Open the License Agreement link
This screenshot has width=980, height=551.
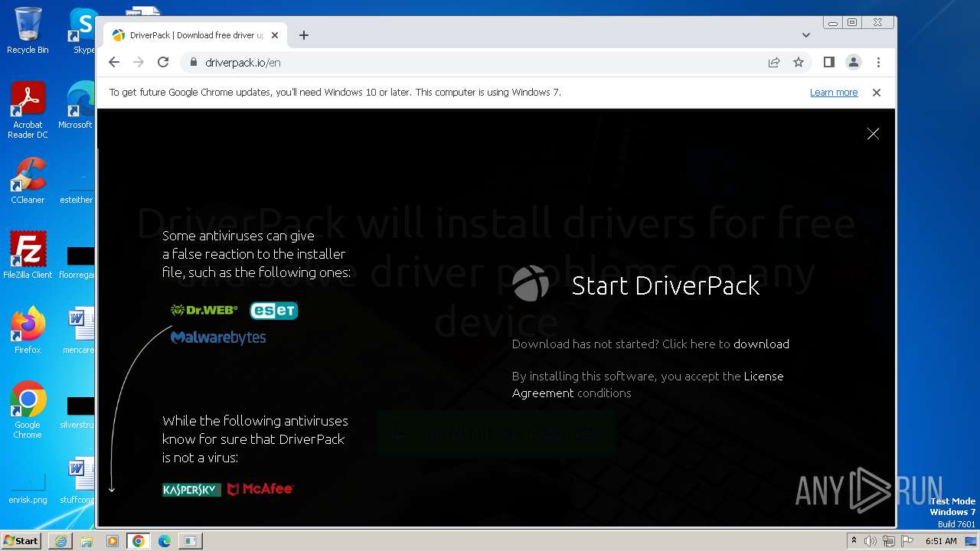(648, 385)
